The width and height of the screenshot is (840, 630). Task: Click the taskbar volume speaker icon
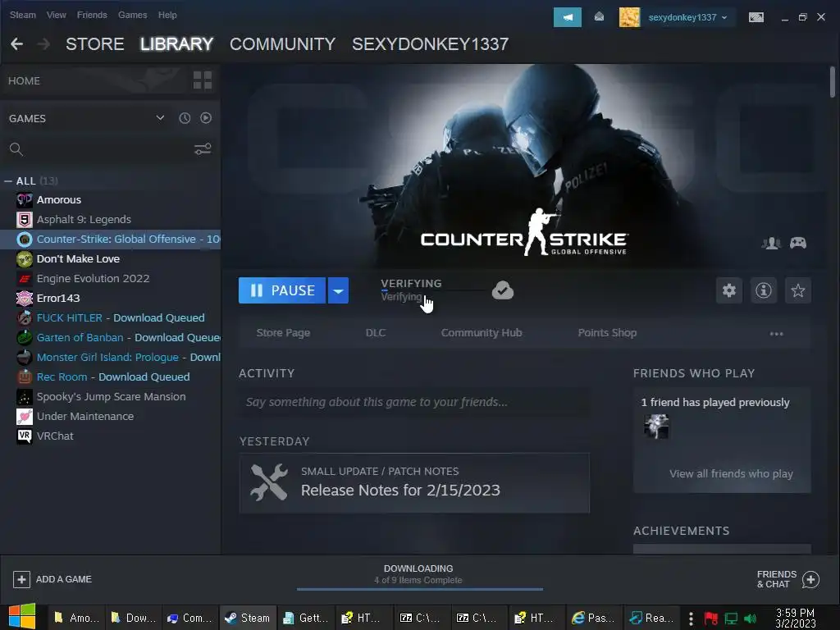[750, 619]
